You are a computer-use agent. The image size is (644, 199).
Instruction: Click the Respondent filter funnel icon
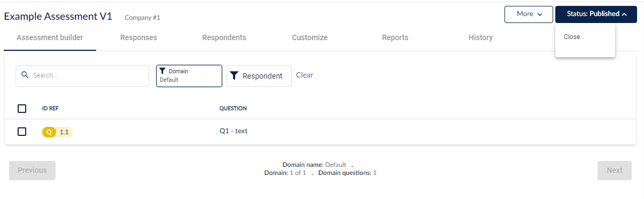[234, 76]
